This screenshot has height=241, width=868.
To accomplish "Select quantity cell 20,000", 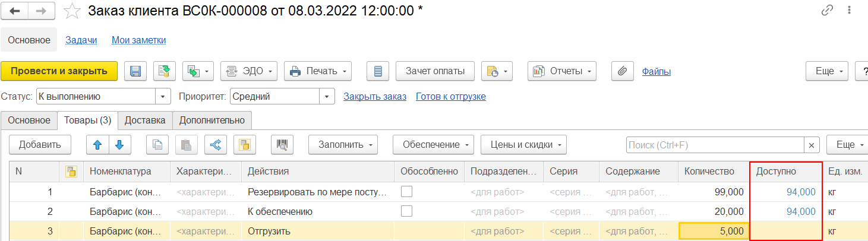I will tap(714, 211).
